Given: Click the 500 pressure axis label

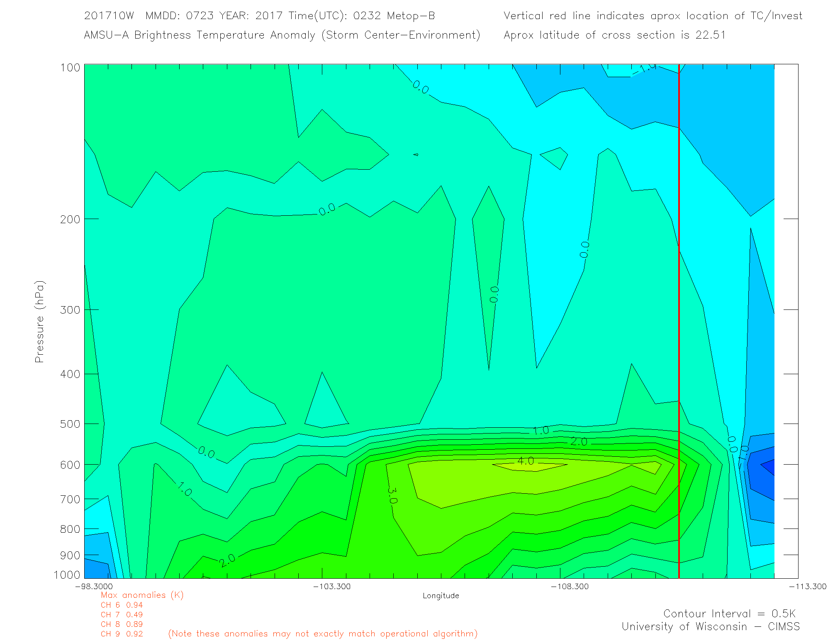Looking at the screenshot, I should pyautogui.click(x=70, y=424).
